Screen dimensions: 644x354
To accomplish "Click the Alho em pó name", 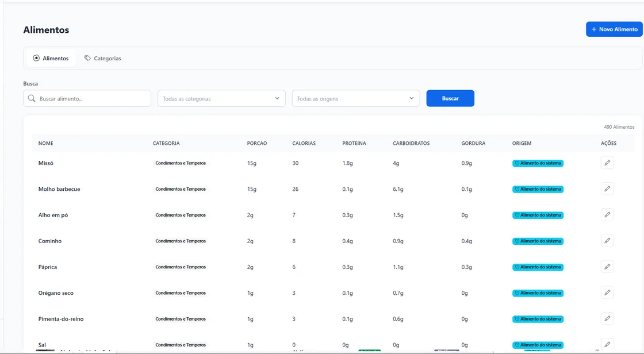I will [x=53, y=215].
